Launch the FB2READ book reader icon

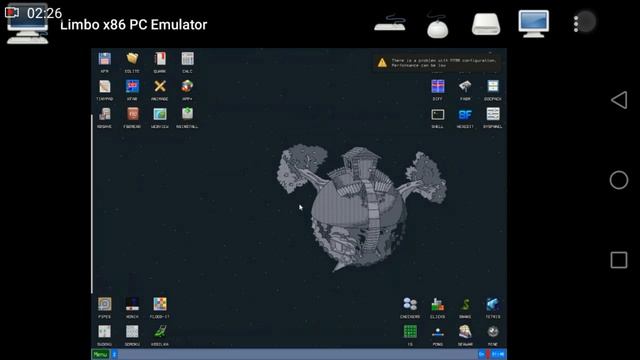pyautogui.click(x=132, y=114)
